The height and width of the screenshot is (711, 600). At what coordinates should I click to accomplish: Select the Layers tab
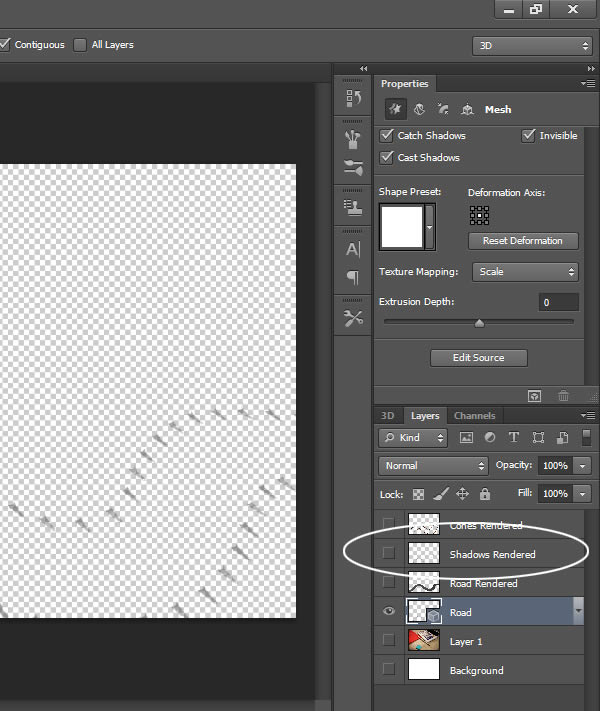coord(425,416)
